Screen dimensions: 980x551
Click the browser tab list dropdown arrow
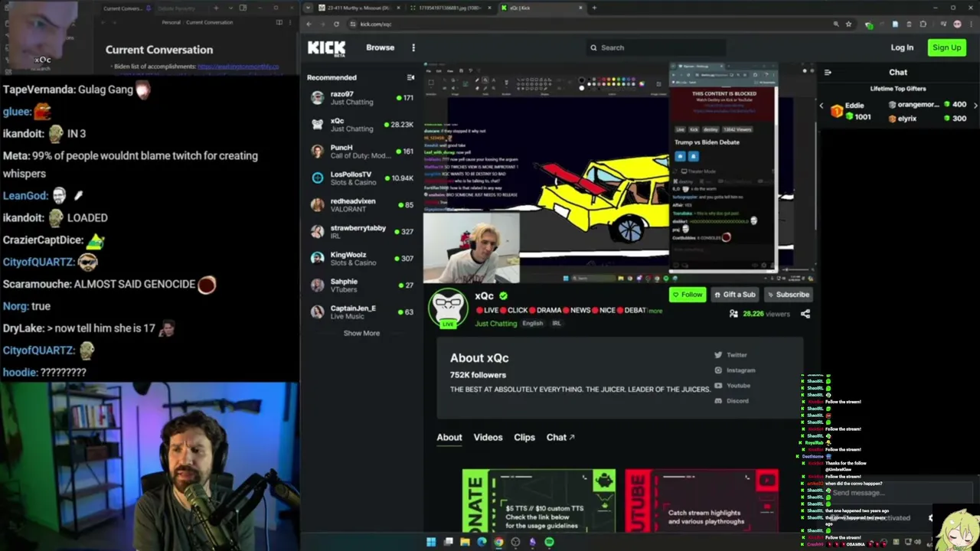(307, 8)
